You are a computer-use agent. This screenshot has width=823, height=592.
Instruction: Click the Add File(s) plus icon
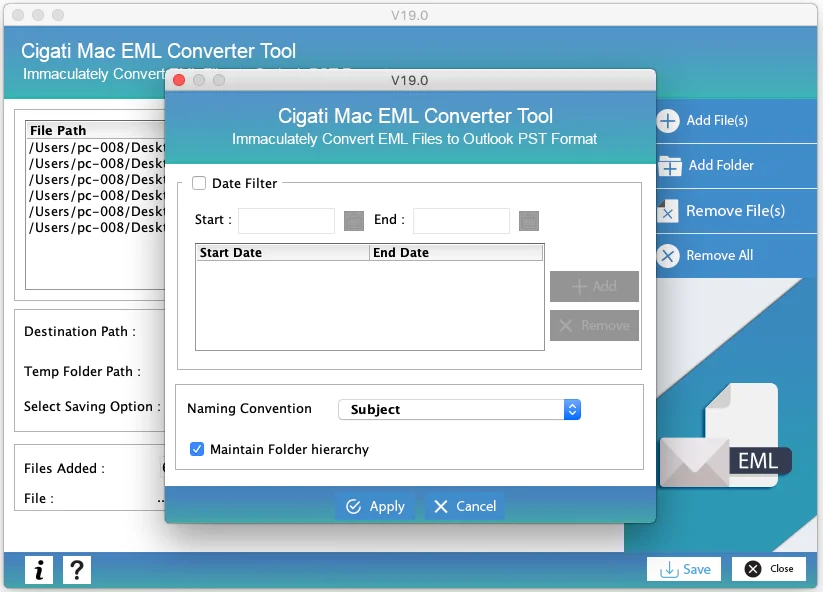(668, 121)
